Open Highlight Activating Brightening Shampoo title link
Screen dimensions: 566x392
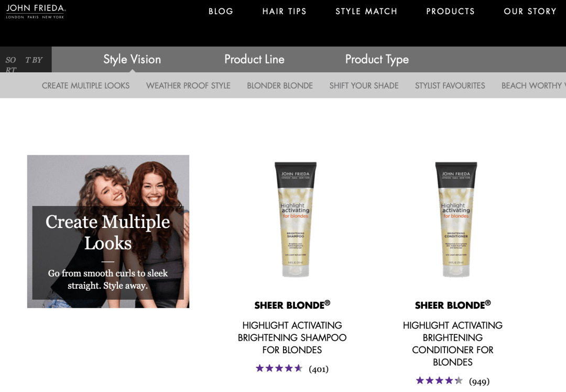[292, 337]
